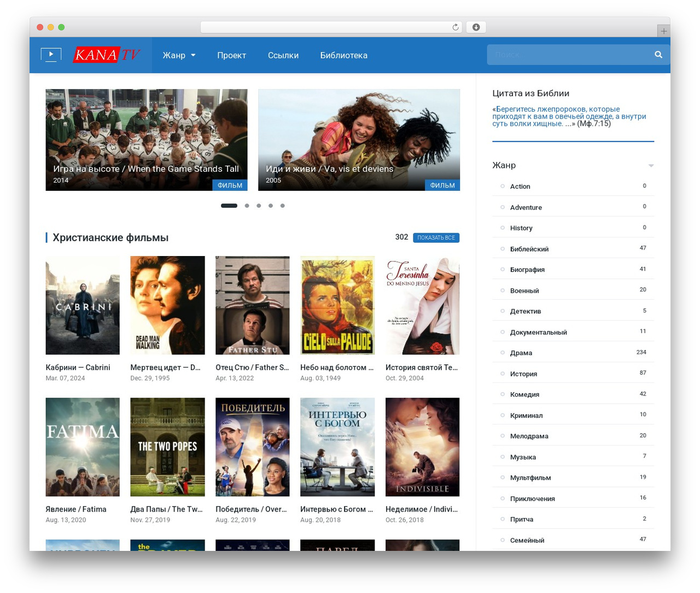Open the Va, vis et deviens slide
Screen dimensions: 700x593
(x=359, y=140)
